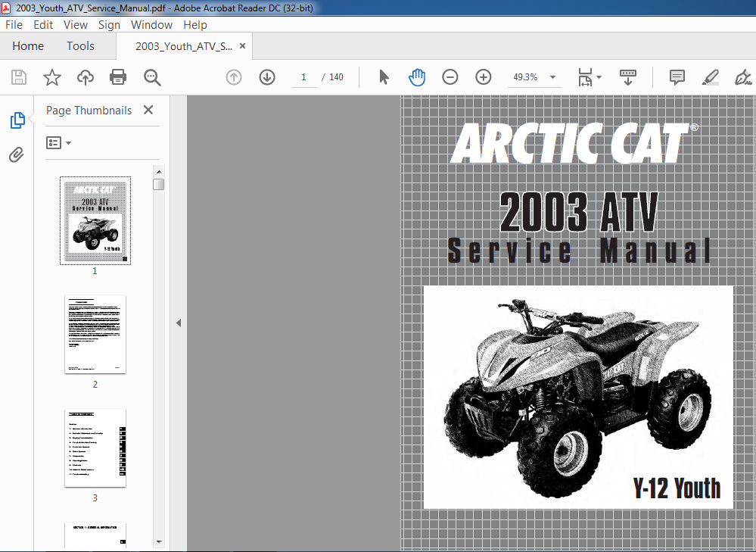Viewport: 756px width, 552px height.
Task: Close the Page Thumbnails panel
Action: click(148, 110)
